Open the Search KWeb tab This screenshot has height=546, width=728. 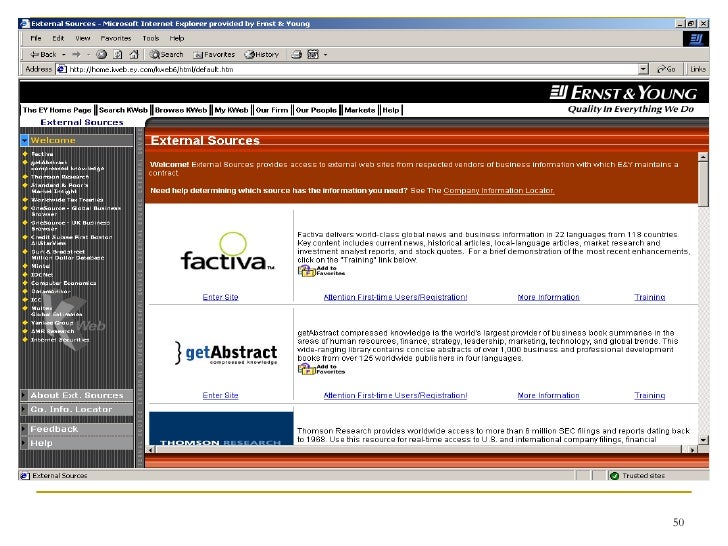click(x=123, y=110)
